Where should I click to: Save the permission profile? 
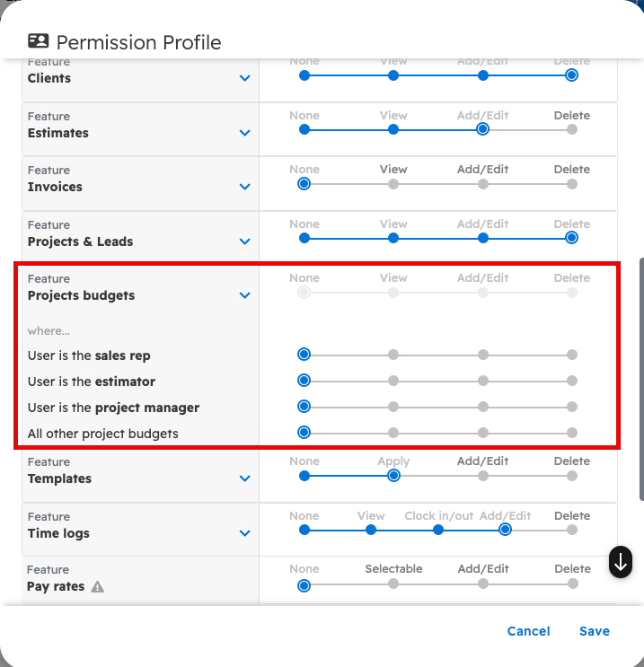595,631
